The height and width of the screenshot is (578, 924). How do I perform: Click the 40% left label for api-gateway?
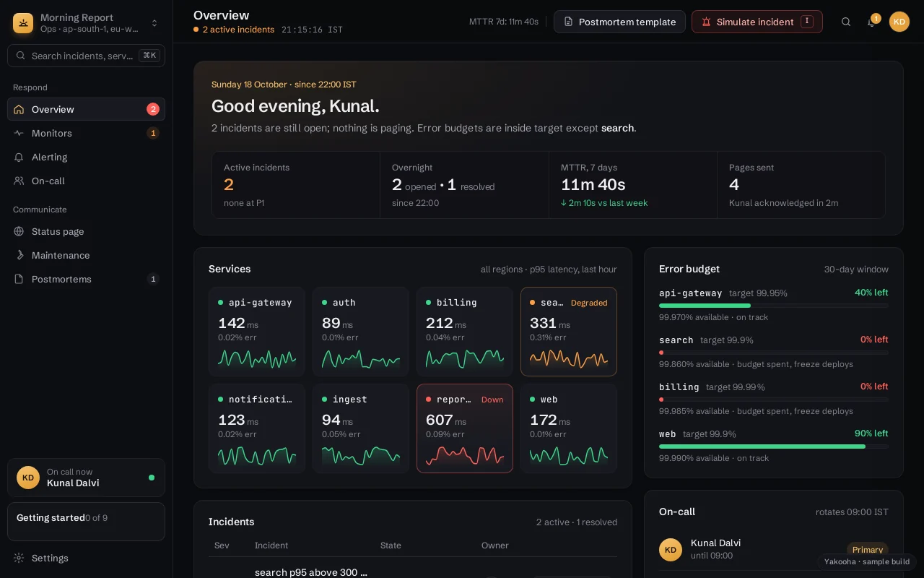[x=871, y=293]
